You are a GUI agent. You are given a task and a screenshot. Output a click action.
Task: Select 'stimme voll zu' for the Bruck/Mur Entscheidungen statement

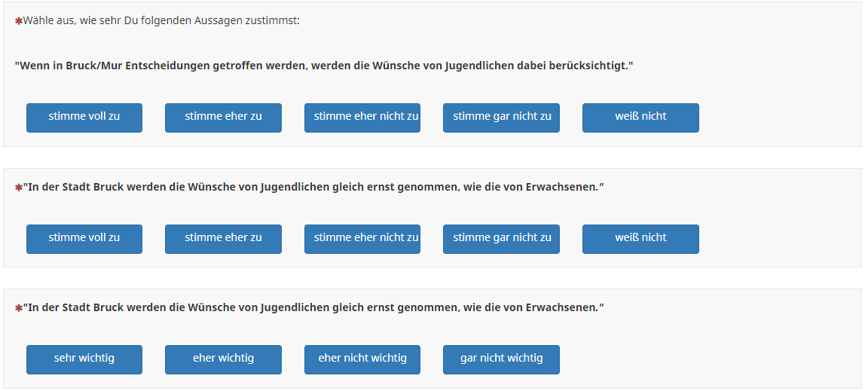point(84,118)
